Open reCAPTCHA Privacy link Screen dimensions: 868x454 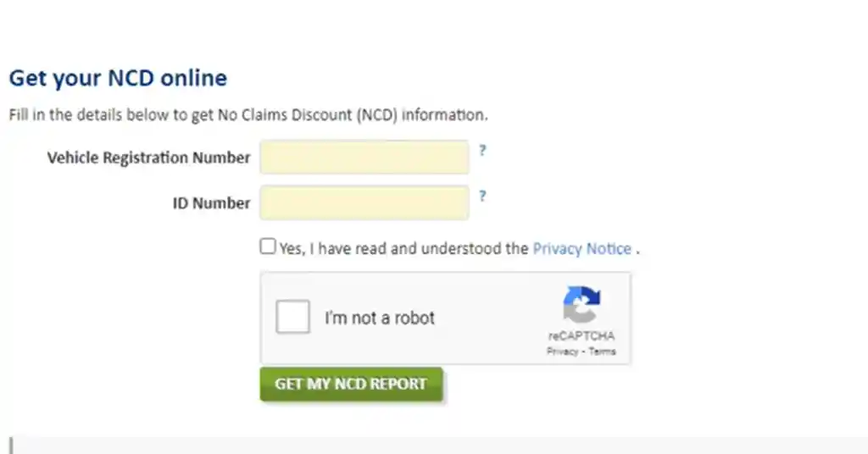tap(562, 352)
